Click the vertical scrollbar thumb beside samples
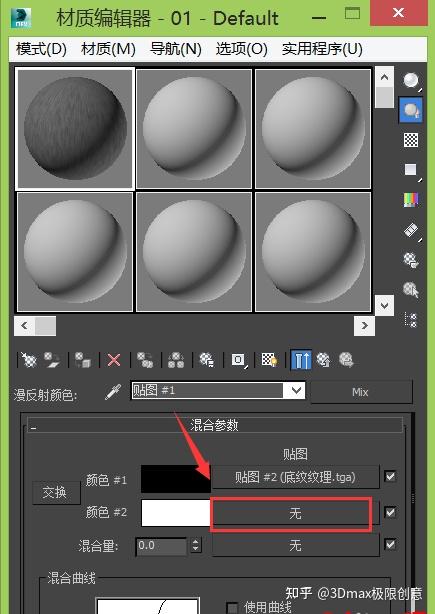The image size is (435, 614). [384, 97]
